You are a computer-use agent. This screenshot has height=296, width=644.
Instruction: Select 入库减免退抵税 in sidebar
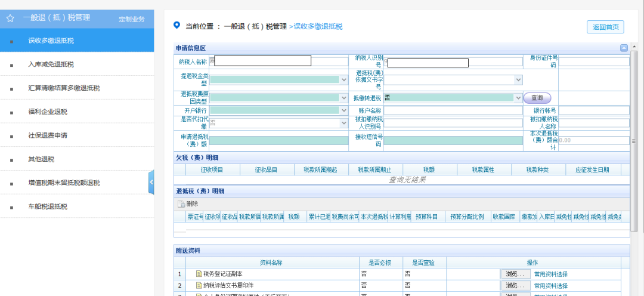coord(77,64)
